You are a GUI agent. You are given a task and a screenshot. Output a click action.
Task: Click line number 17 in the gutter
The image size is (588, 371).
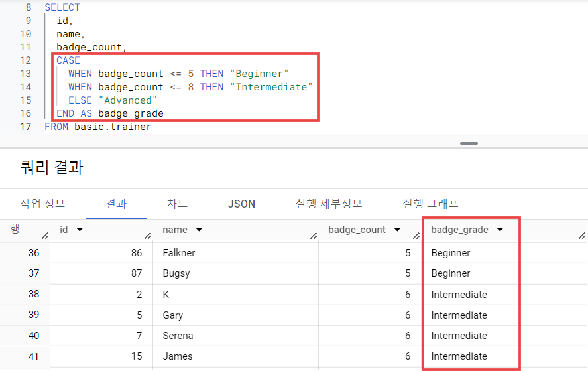25,127
